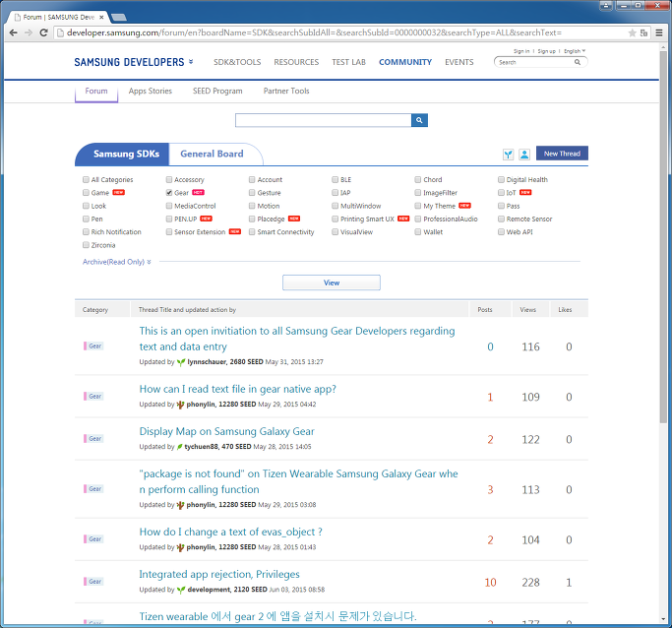Click the user profile icon beside New Thread

pyautogui.click(x=524, y=155)
